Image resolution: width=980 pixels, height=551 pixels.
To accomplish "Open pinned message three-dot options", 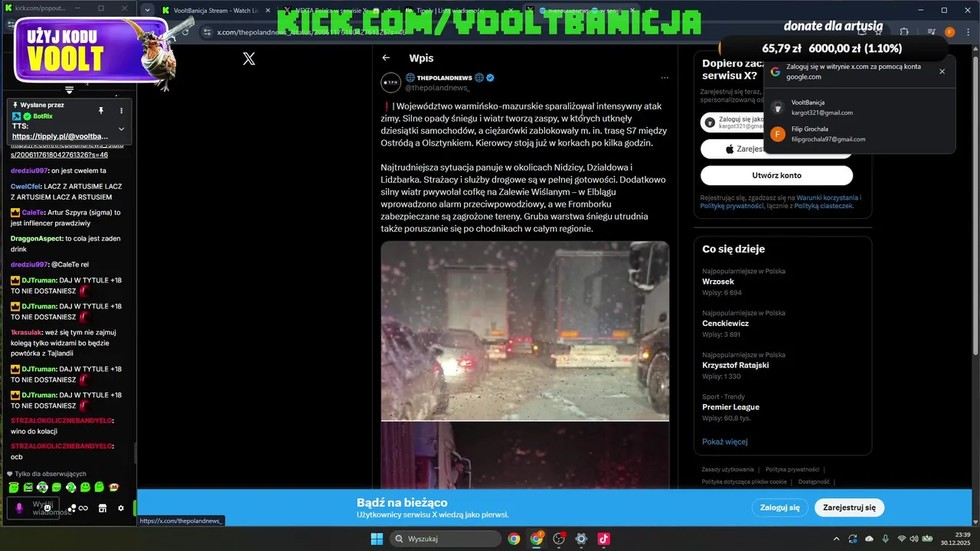I will click(x=121, y=110).
